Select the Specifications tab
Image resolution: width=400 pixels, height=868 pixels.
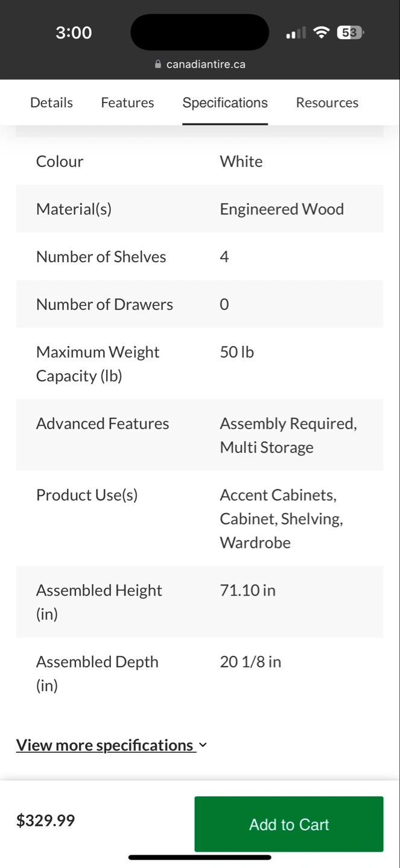[x=225, y=102]
